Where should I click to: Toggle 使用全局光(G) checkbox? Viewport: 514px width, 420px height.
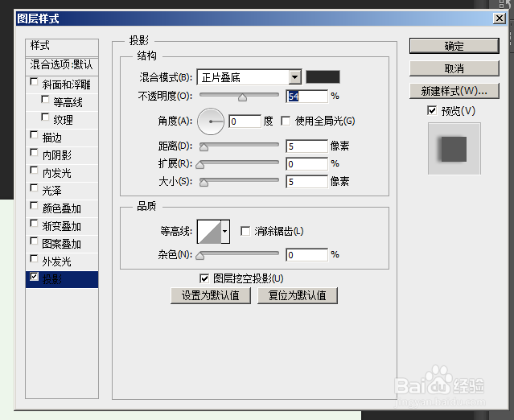[x=286, y=121]
